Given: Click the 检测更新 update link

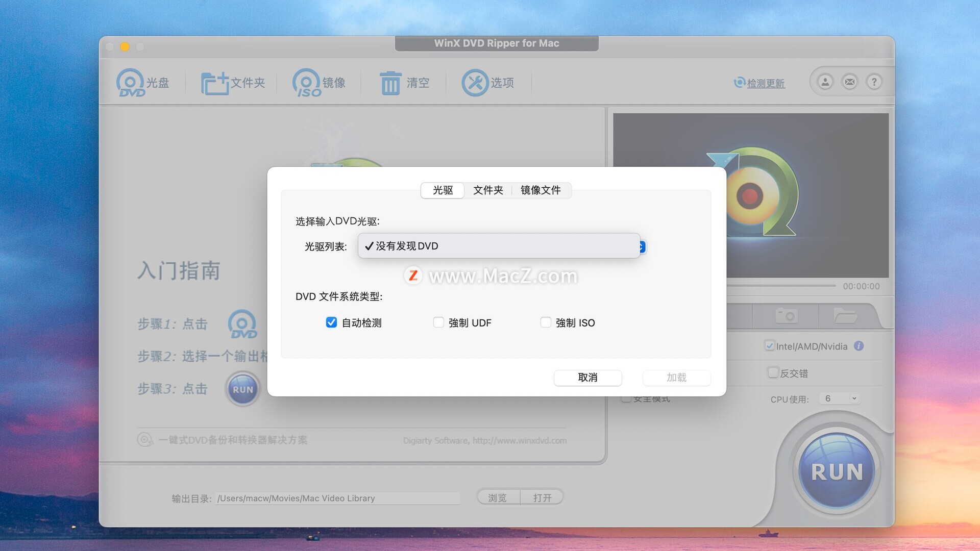Looking at the screenshot, I should (766, 83).
